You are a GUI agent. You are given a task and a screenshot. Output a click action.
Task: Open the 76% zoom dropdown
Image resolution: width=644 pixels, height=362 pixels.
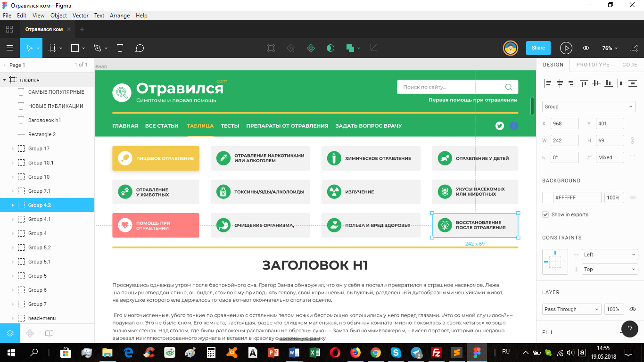tap(610, 48)
